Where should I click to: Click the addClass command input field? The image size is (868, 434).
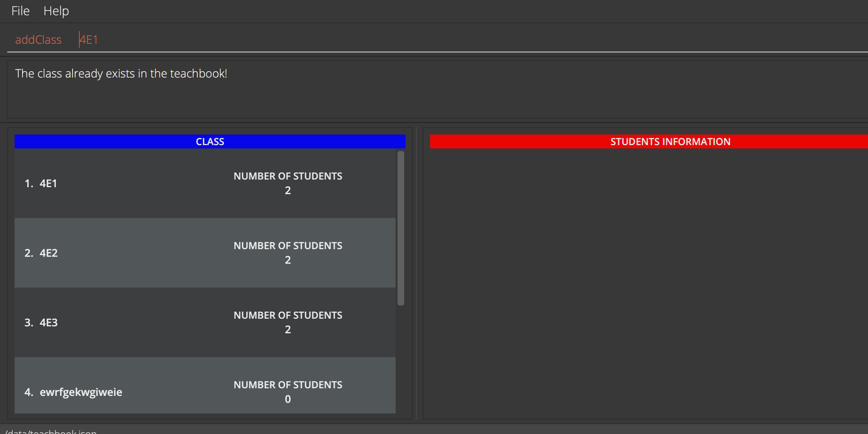pos(38,40)
